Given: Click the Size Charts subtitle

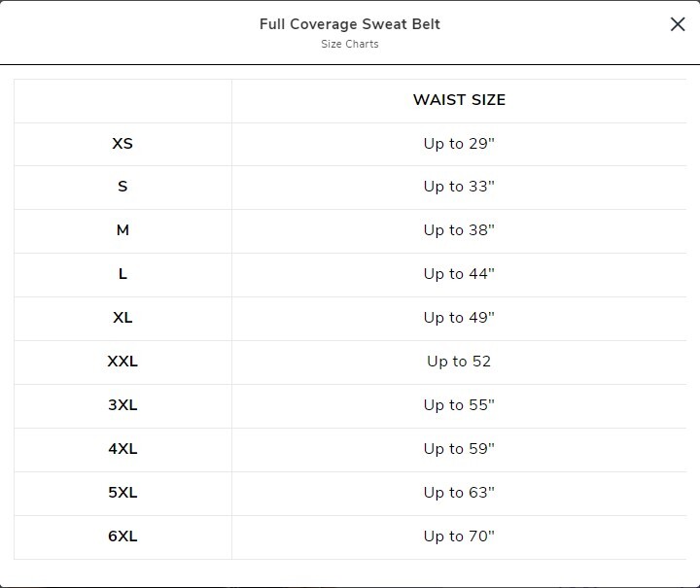Looking at the screenshot, I should 350,44.
